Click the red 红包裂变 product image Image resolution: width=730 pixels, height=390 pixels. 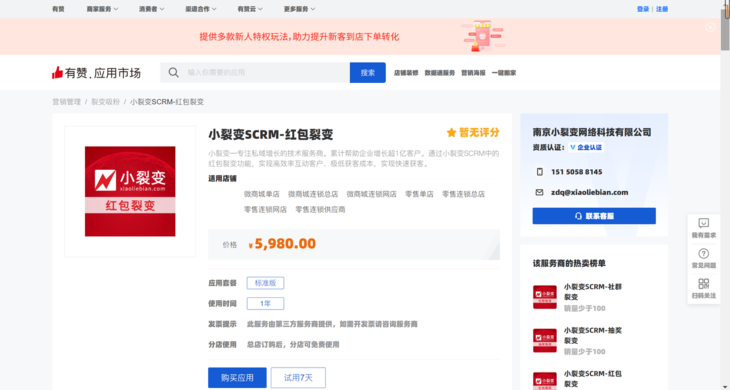point(130,191)
